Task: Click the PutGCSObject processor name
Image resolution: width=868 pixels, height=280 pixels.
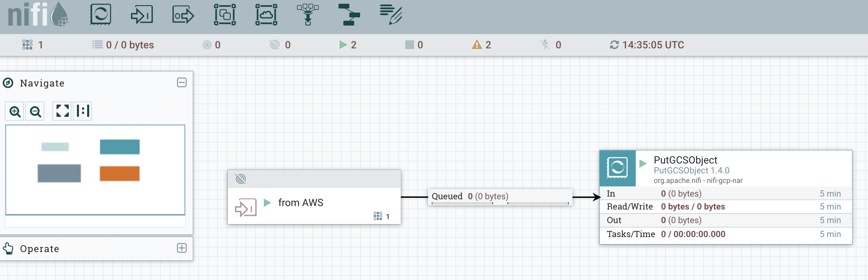Action: 686,160
